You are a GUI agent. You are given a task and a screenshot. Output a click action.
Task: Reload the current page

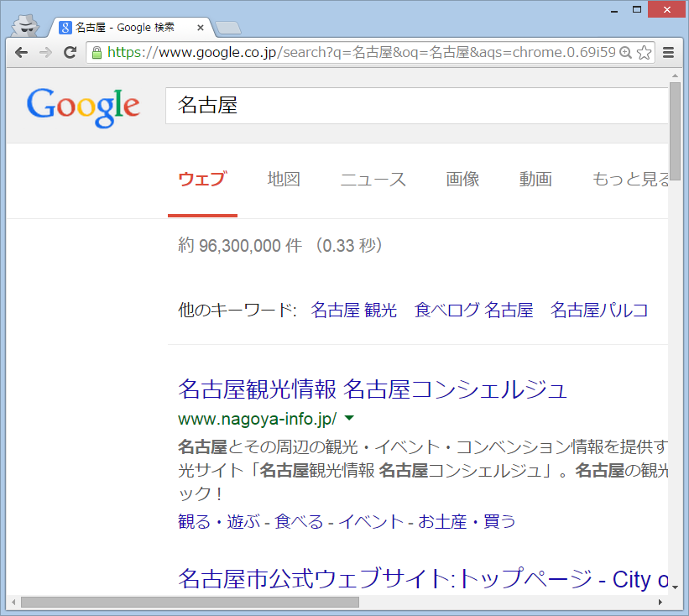click(x=70, y=52)
